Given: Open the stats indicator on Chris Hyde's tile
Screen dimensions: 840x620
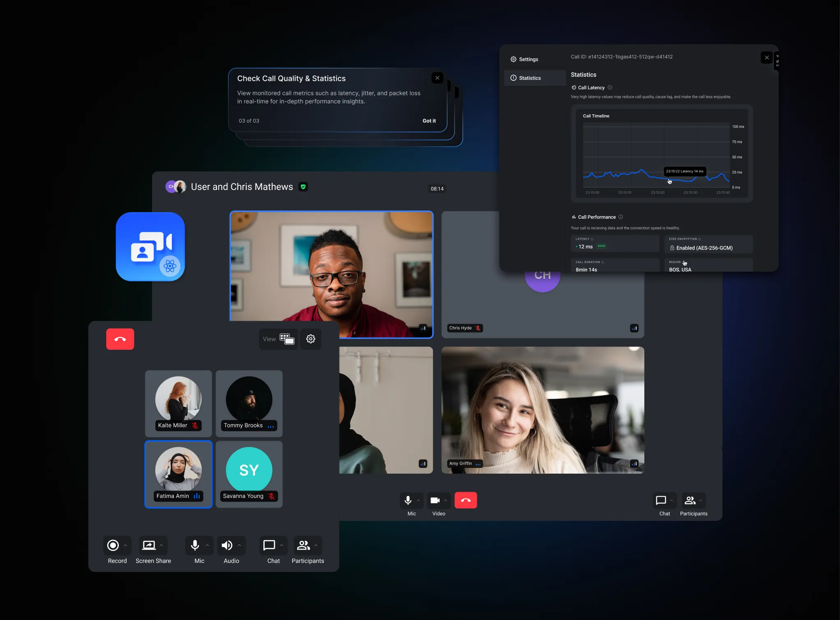Looking at the screenshot, I should (x=634, y=328).
